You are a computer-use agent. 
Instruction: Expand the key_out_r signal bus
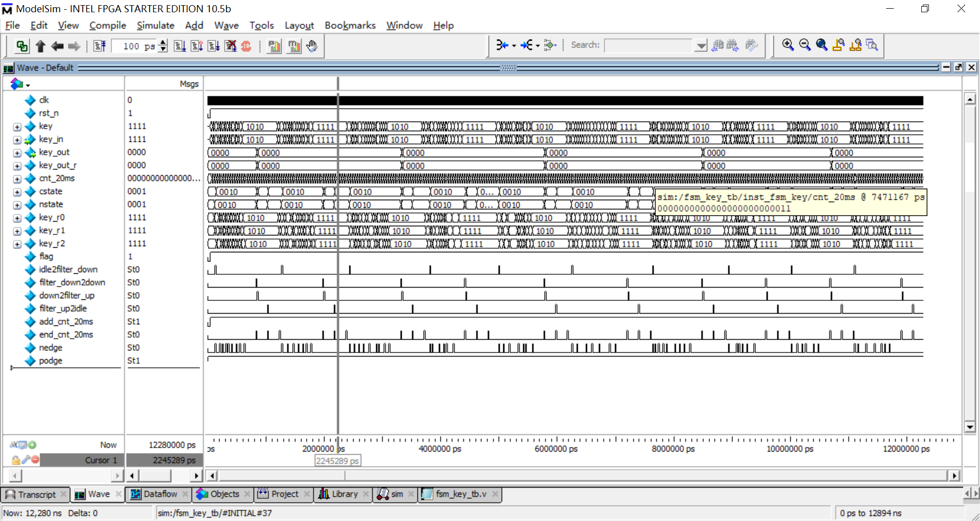[17, 166]
